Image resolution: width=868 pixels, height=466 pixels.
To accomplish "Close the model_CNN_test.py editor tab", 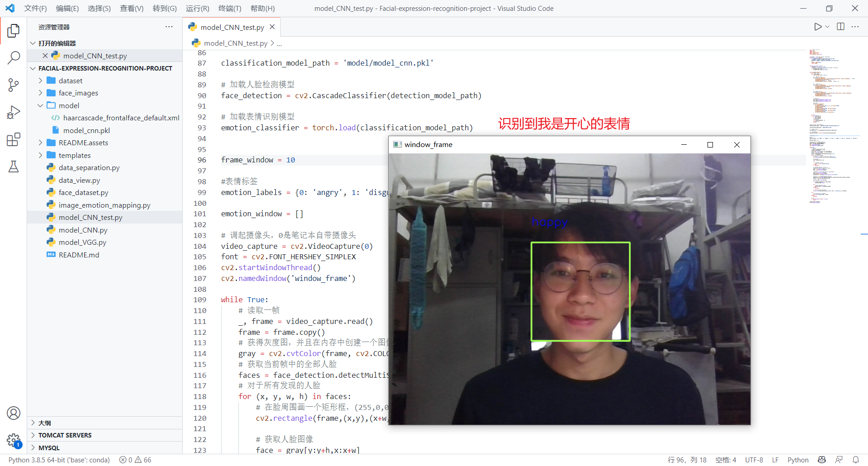I will [x=272, y=27].
